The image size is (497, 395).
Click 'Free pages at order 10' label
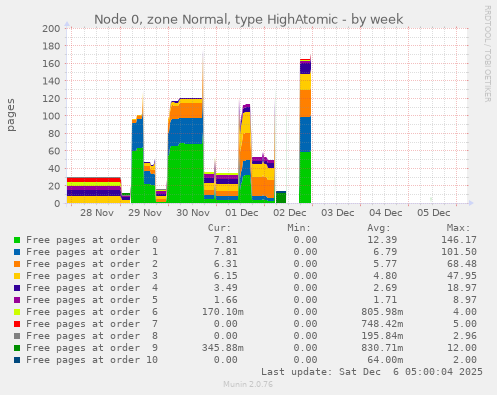coord(92,360)
